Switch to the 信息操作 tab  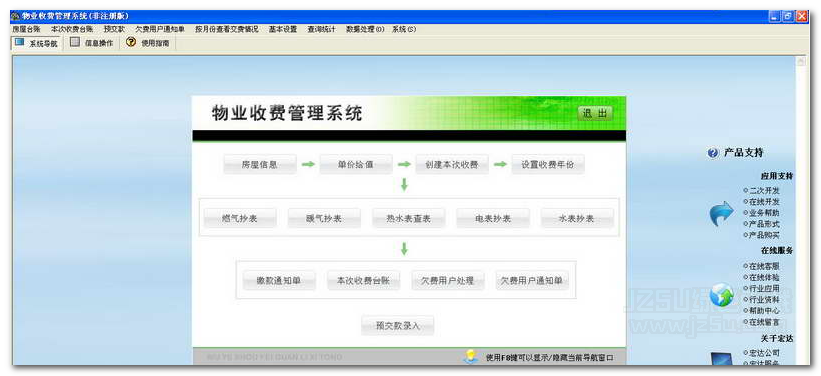[92, 43]
